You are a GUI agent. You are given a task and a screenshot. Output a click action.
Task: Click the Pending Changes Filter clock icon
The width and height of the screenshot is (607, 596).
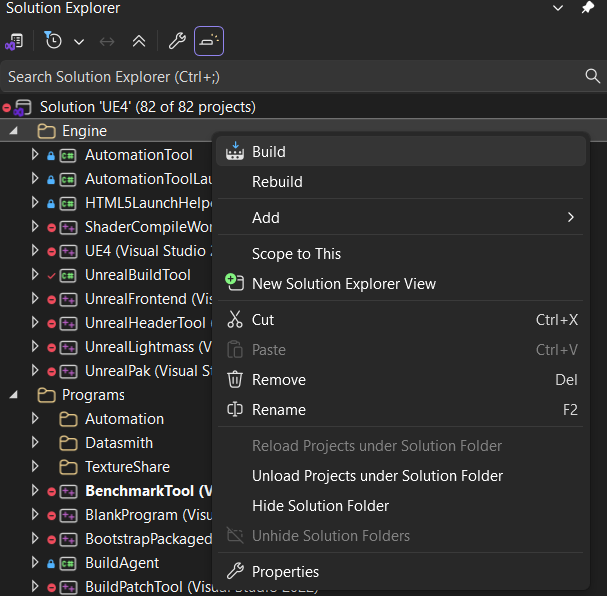coord(53,40)
